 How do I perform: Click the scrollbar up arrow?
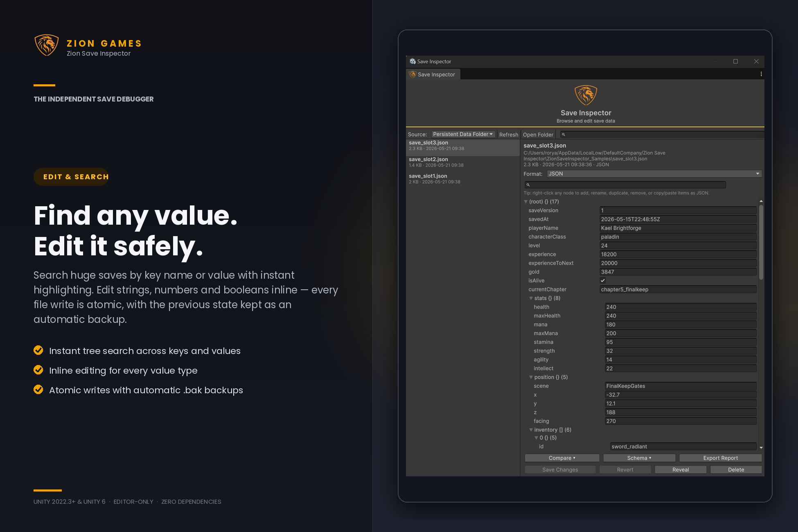(761, 201)
